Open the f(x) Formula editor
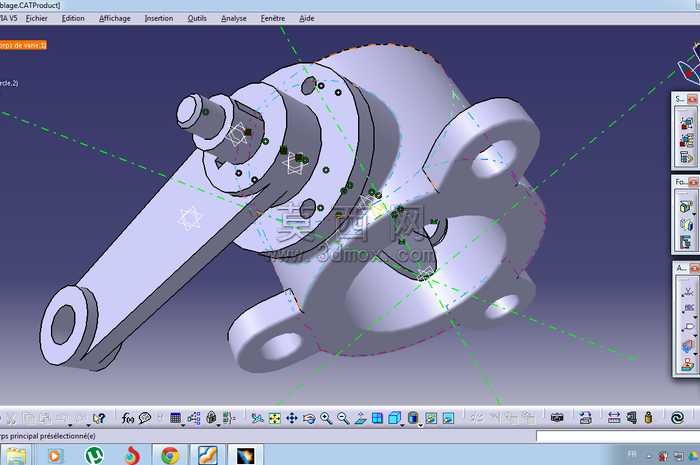Image resolution: width=700 pixels, height=465 pixels. click(128, 418)
